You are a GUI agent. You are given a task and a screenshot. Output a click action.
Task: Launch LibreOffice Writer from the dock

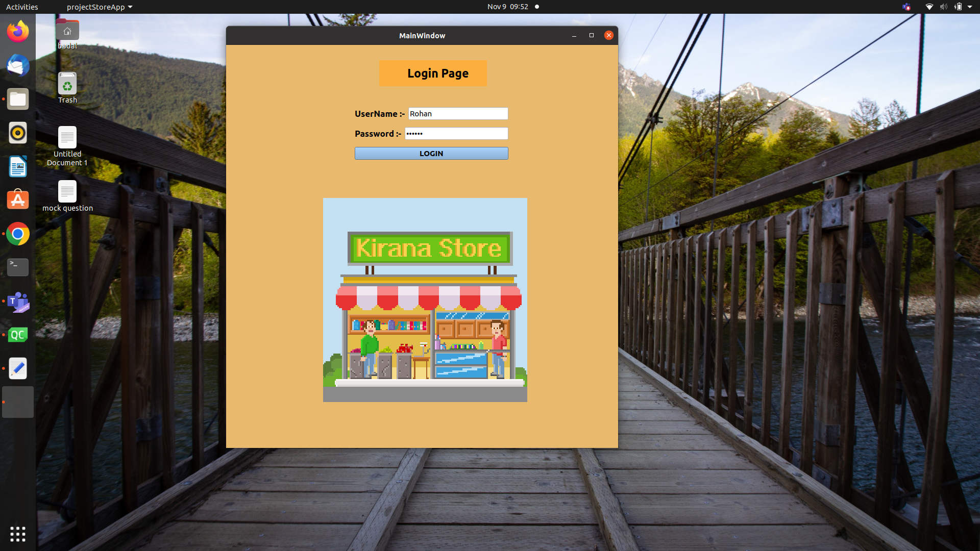click(x=18, y=167)
